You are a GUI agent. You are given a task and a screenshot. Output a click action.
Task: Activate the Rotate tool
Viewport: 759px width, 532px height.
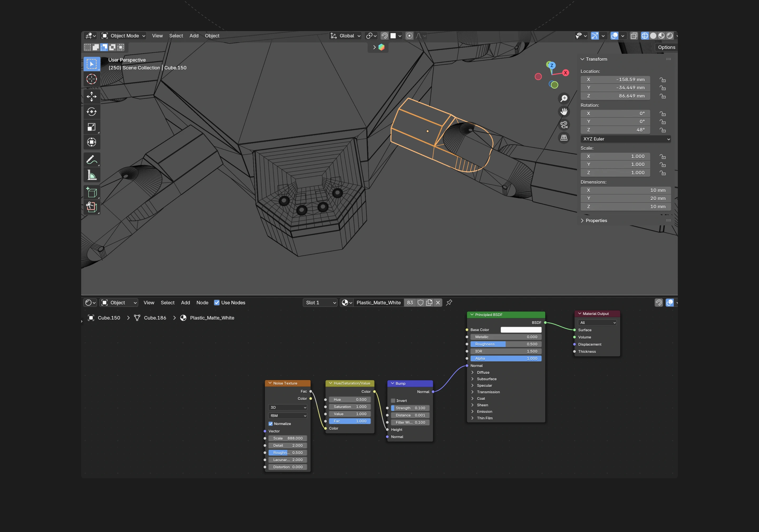coord(91,112)
